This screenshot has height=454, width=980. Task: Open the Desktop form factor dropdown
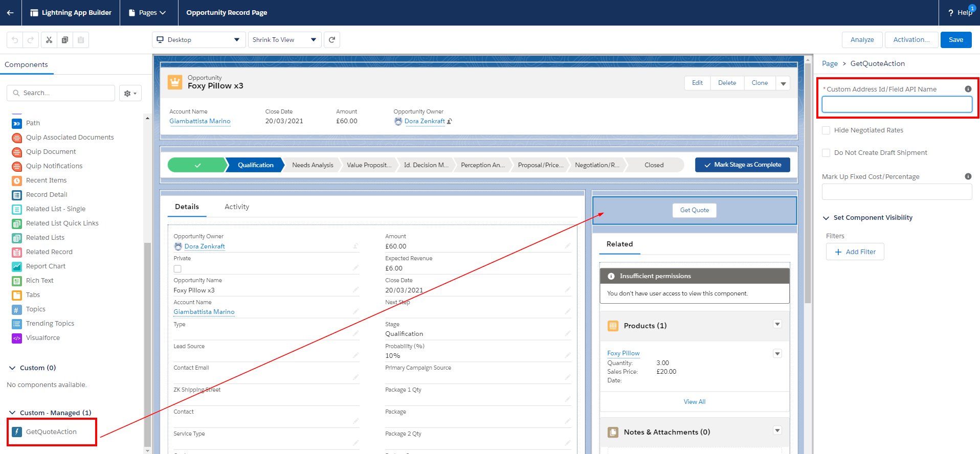[199, 40]
